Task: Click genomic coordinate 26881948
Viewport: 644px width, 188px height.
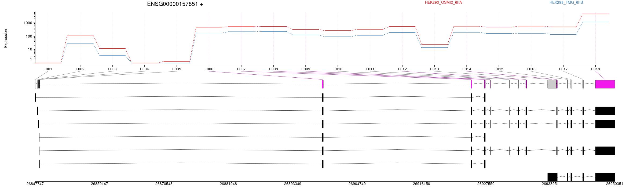Action: pyautogui.click(x=228, y=184)
